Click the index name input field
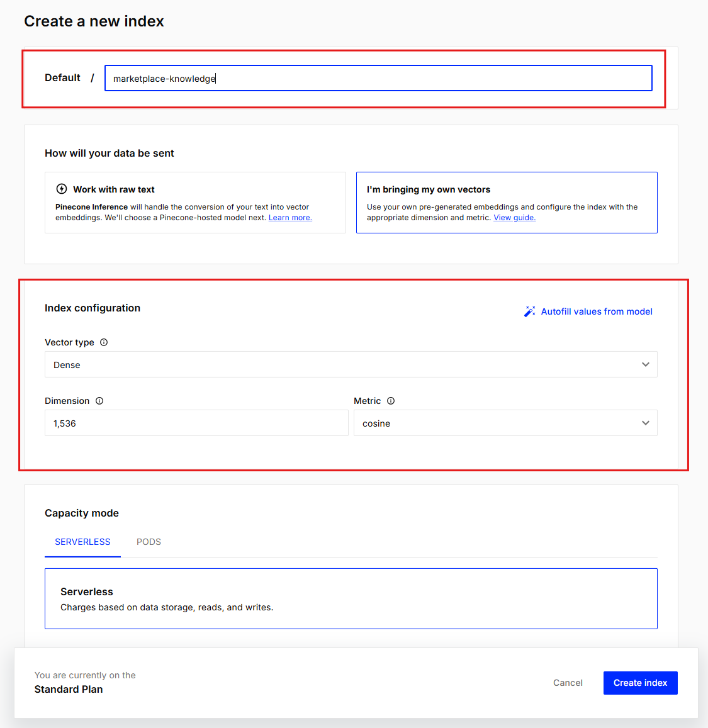 tap(378, 79)
